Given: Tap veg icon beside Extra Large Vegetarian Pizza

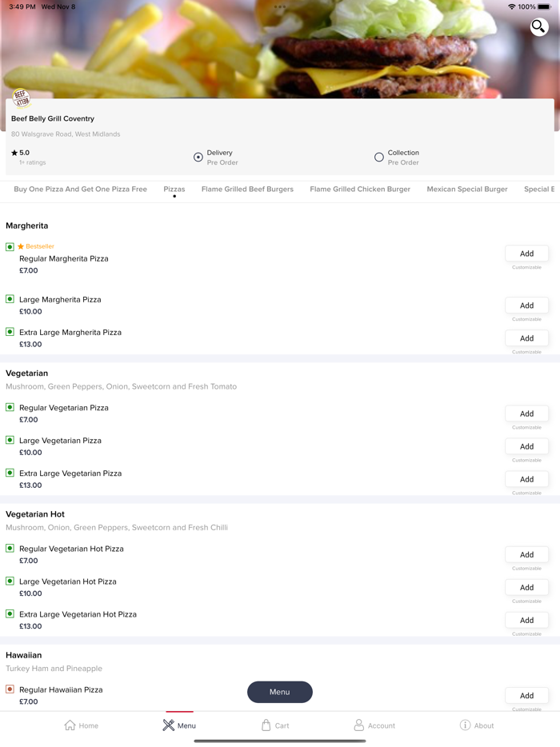Looking at the screenshot, I should click(10, 473).
